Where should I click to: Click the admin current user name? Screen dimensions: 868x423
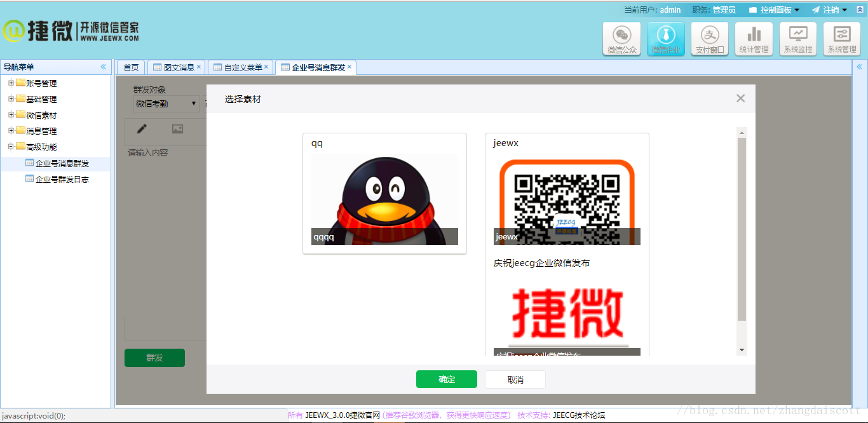670,10
